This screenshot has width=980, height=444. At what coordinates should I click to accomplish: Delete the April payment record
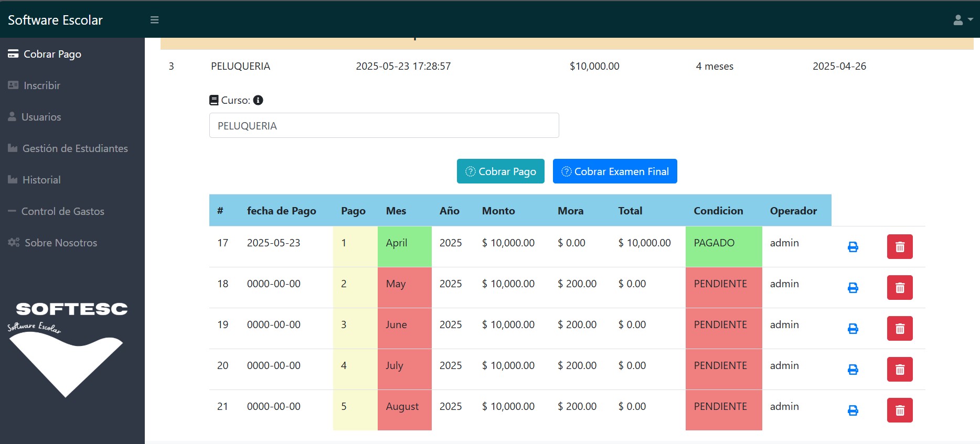pyautogui.click(x=899, y=247)
